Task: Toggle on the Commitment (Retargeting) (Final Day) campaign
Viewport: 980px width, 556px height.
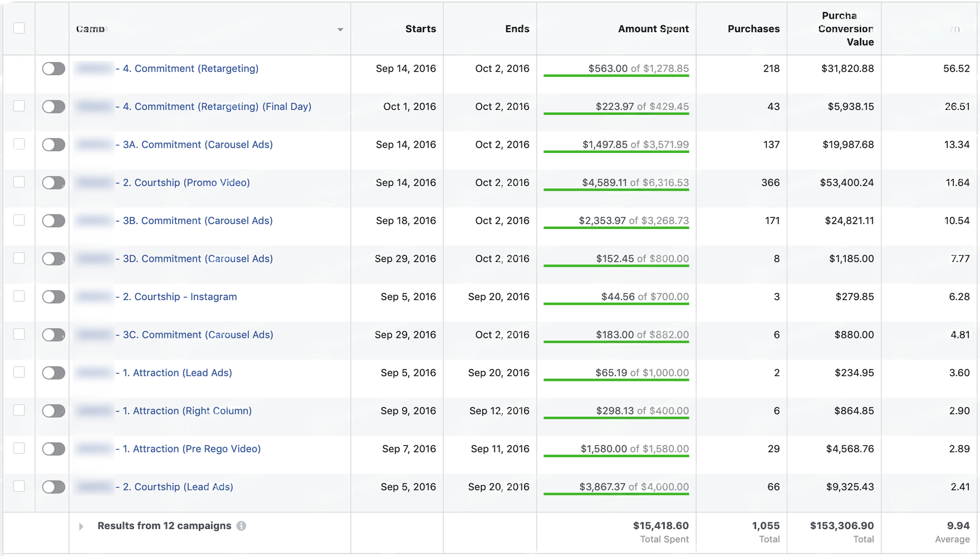Action: (54, 107)
